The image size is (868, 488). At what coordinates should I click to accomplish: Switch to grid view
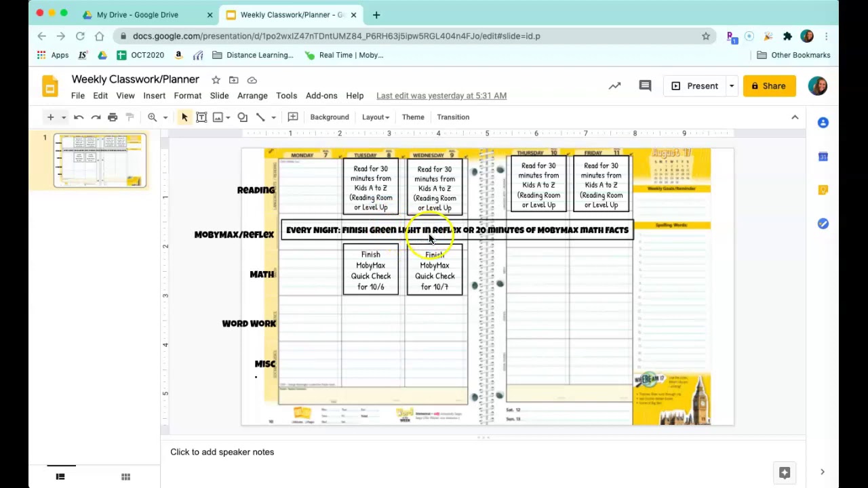pyautogui.click(x=125, y=476)
